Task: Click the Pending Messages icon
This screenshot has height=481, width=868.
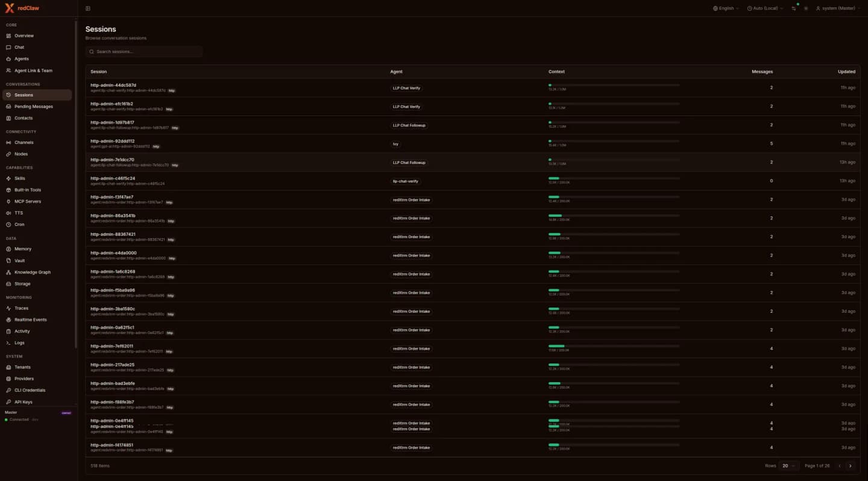Action: 8,107
